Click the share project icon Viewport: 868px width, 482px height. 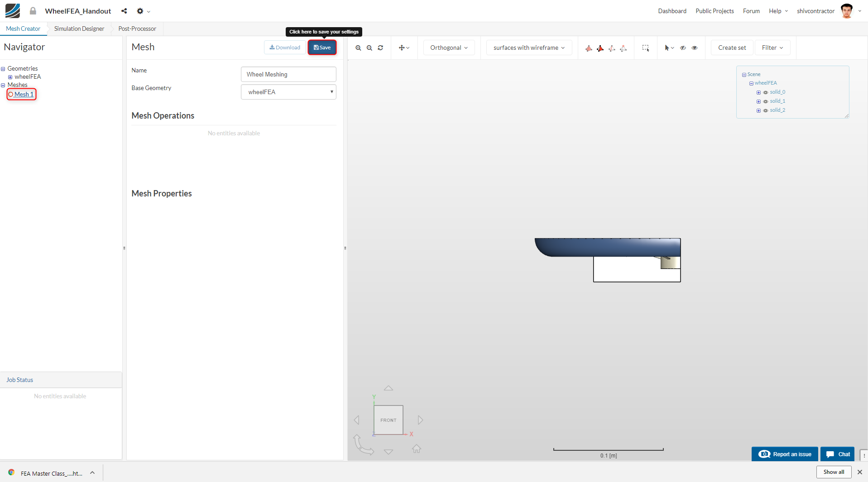point(124,11)
